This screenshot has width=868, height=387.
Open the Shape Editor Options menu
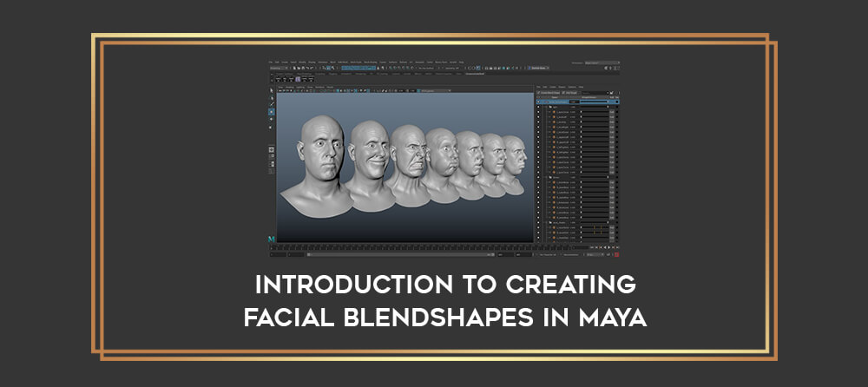coord(572,87)
